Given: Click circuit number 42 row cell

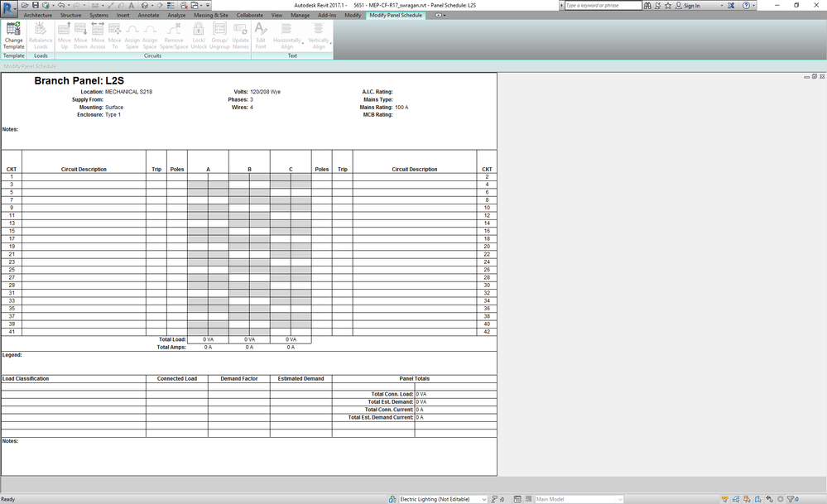Looking at the screenshot, I should coord(487,332).
